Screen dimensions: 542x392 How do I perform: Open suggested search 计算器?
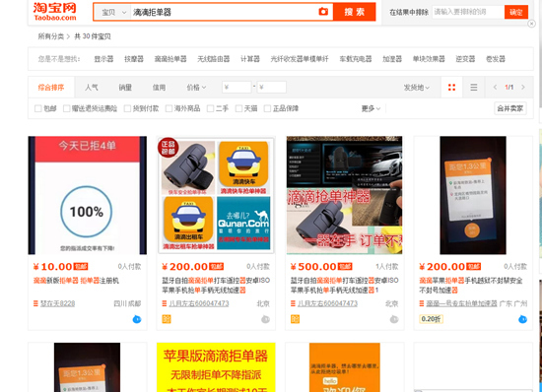point(250,59)
